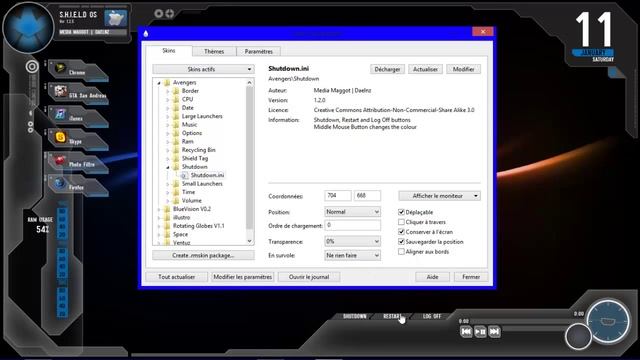Switch to the Thèmes tab

click(x=214, y=51)
